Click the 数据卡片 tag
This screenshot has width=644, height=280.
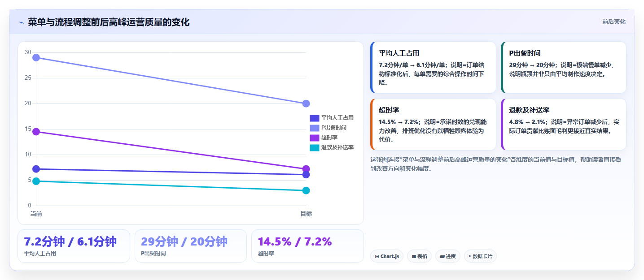(x=480, y=256)
